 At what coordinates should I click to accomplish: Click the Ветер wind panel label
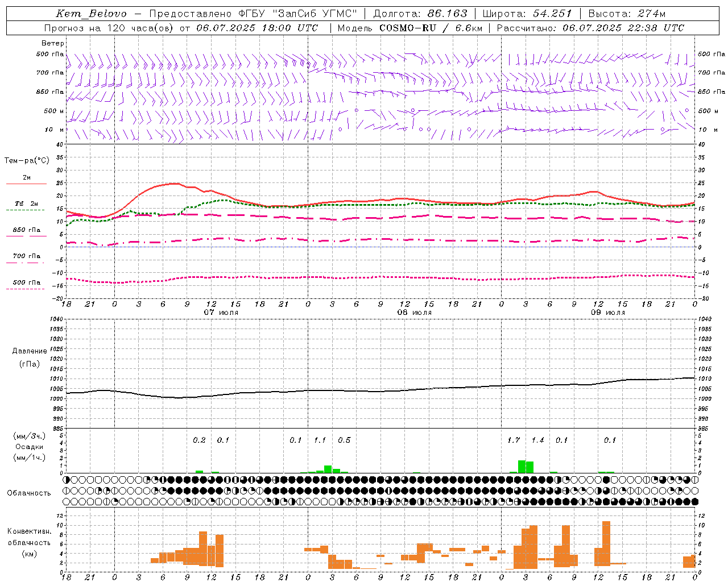[x=53, y=43]
